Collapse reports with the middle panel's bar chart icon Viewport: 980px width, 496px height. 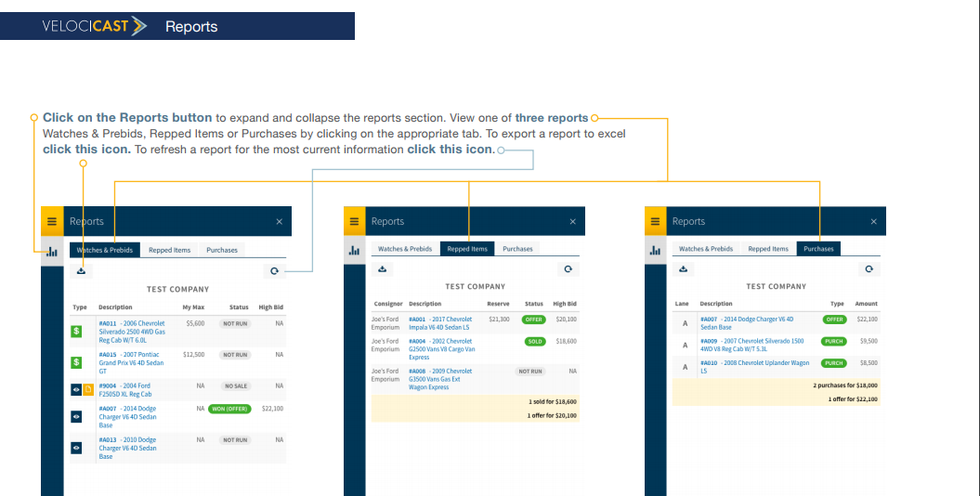click(x=354, y=251)
